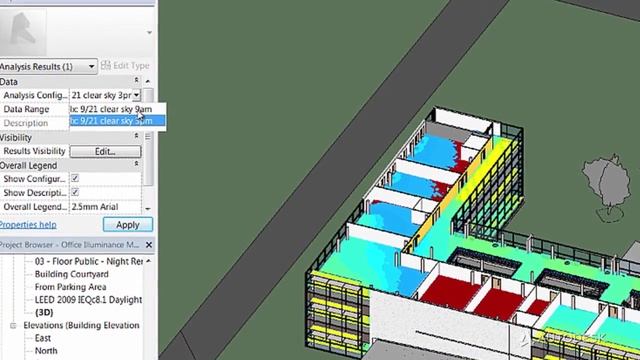The height and width of the screenshot is (360, 640).
Task: Select LEED 2009 IEQc8.1 Daylight view
Action: pyautogui.click(x=88, y=300)
